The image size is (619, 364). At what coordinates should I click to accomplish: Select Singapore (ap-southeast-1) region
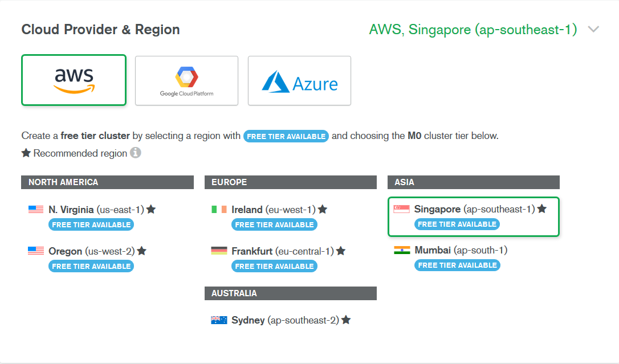473,216
